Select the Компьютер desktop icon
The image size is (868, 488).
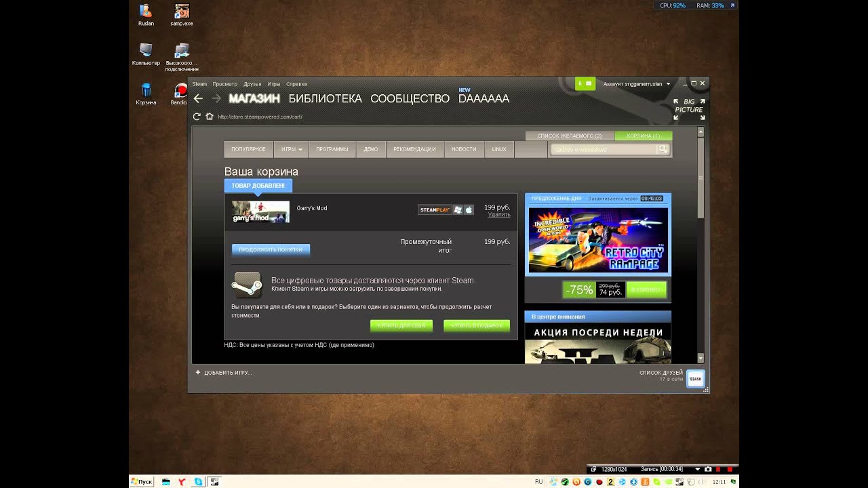click(146, 54)
